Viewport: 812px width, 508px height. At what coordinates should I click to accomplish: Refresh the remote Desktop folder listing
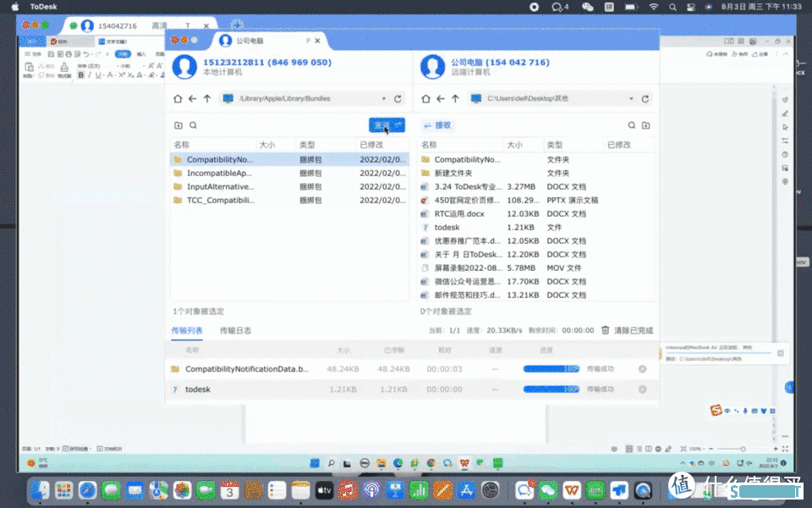click(x=645, y=98)
